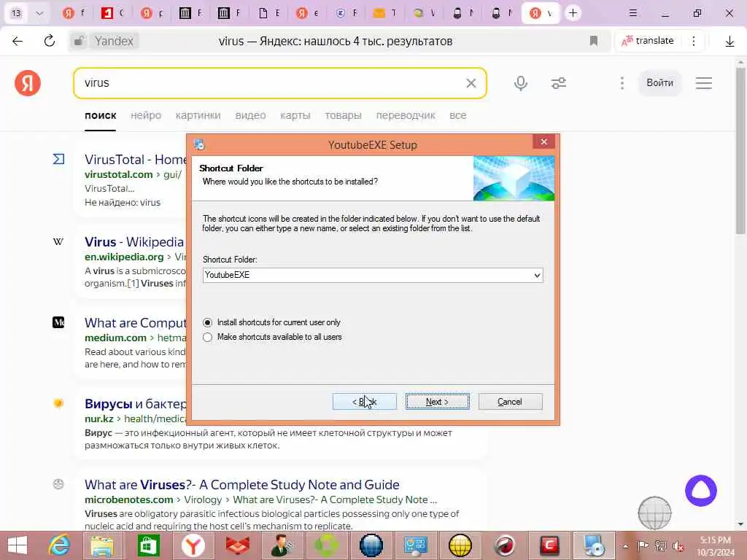Click the virus search input field

pyautogui.click(x=269, y=83)
